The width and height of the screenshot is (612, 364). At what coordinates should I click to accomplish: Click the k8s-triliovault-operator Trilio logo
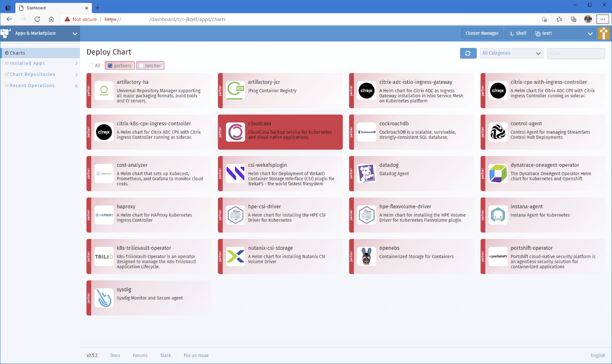point(104,256)
